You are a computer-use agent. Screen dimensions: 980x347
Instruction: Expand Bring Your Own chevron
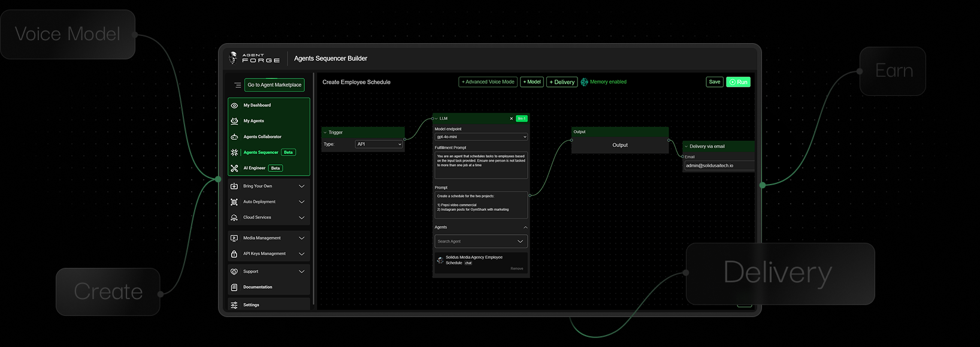pos(302,186)
